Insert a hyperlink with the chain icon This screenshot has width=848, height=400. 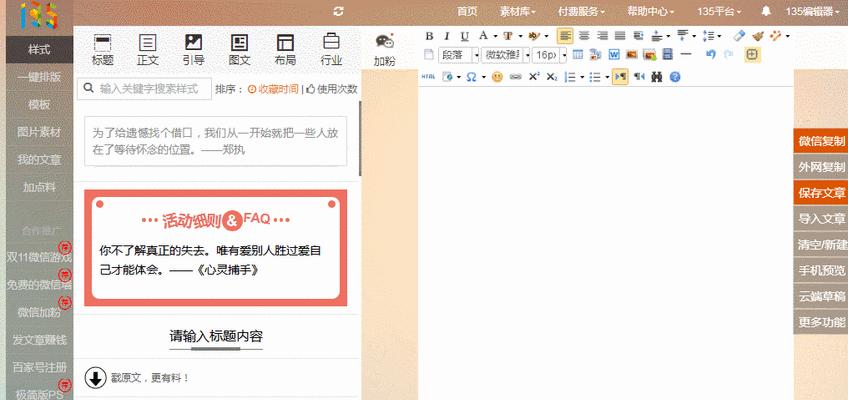[515, 77]
